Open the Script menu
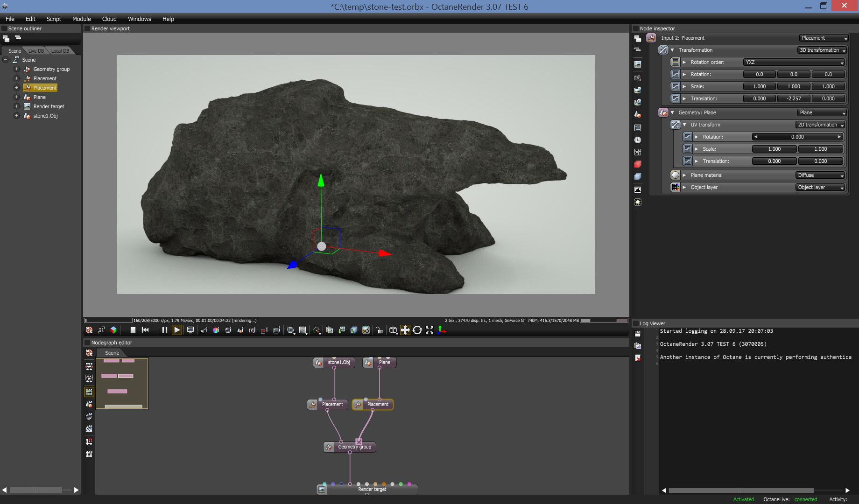859x504 pixels. click(x=54, y=19)
